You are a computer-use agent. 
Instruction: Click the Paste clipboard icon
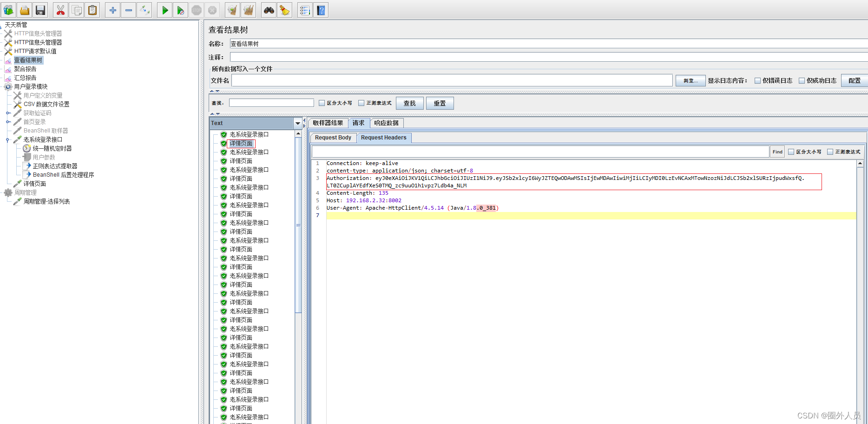tap(92, 10)
